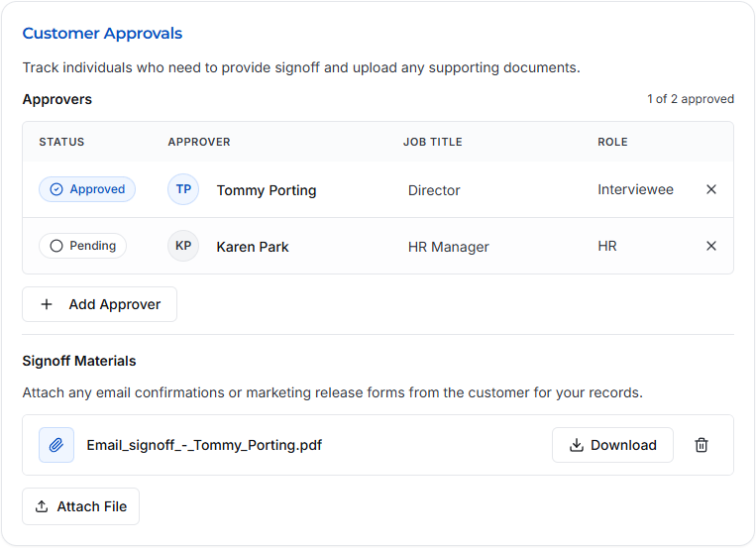Toggle the Approved status badge
This screenshot has height=548, width=756.
87,189
